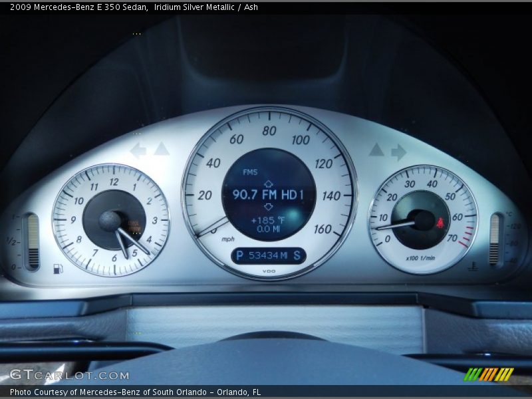This screenshot has height=399, width=532.
Task: Click the mph unit label
Action: click(x=228, y=239)
